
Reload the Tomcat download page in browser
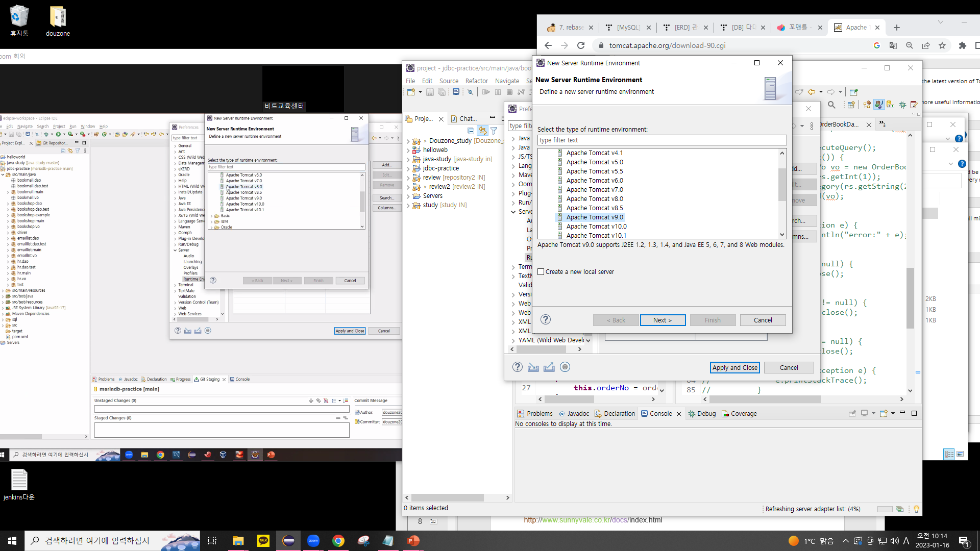(x=581, y=45)
